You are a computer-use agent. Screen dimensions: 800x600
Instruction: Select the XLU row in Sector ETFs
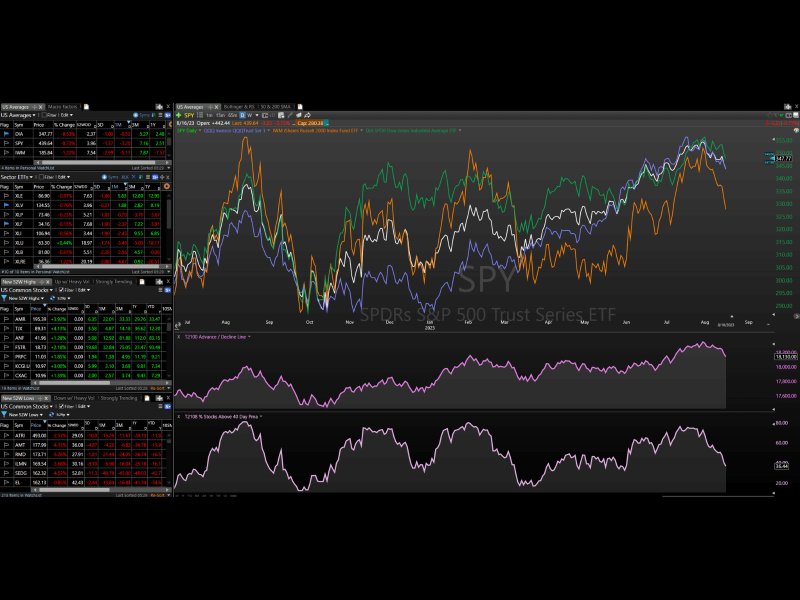click(82, 243)
